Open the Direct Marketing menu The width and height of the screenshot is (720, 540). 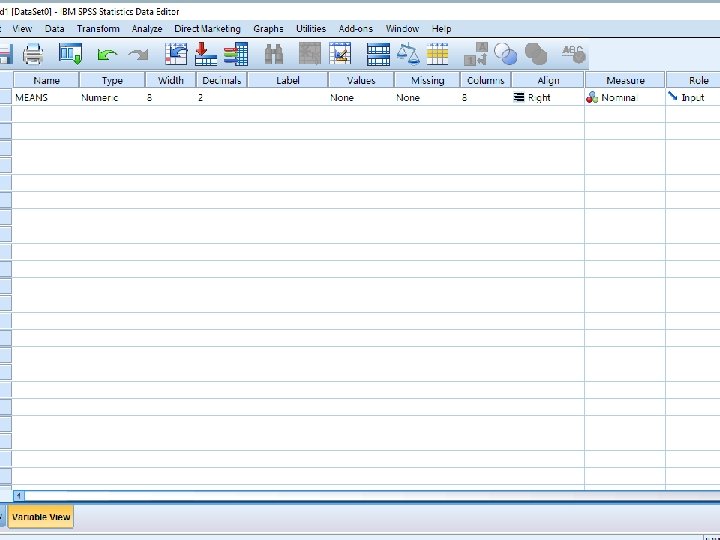click(x=208, y=28)
